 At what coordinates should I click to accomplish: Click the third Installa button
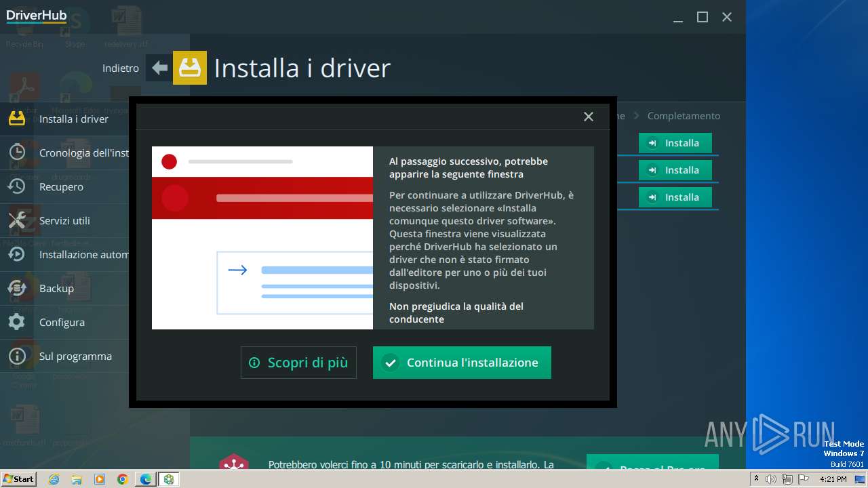coord(675,197)
